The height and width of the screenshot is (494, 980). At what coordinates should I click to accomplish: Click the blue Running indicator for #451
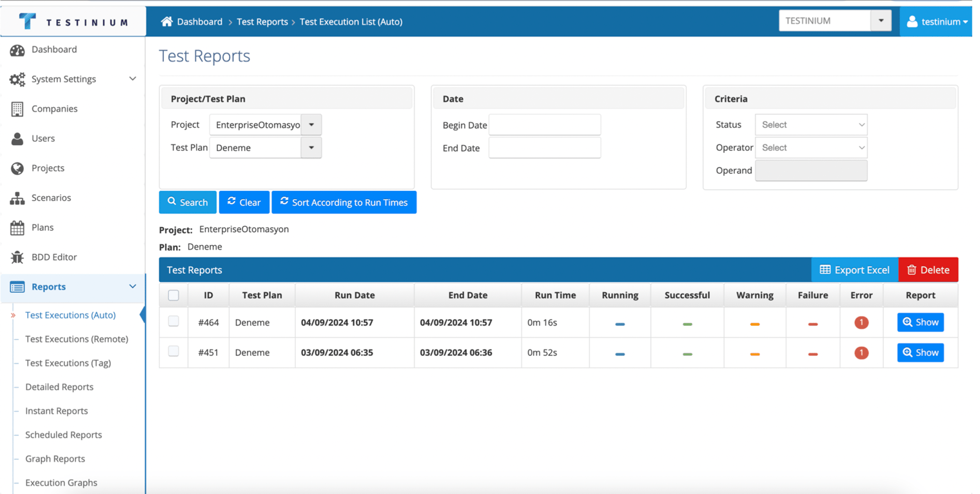620,354
